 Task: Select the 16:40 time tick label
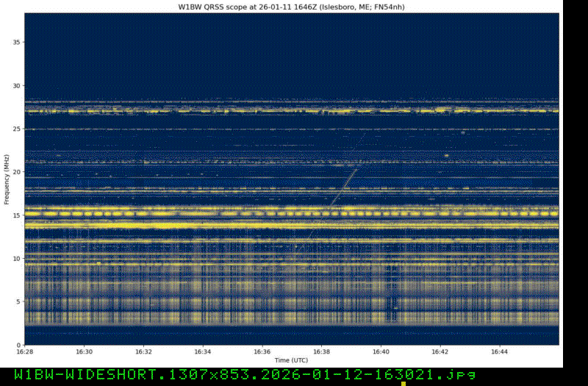[x=381, y=352]
